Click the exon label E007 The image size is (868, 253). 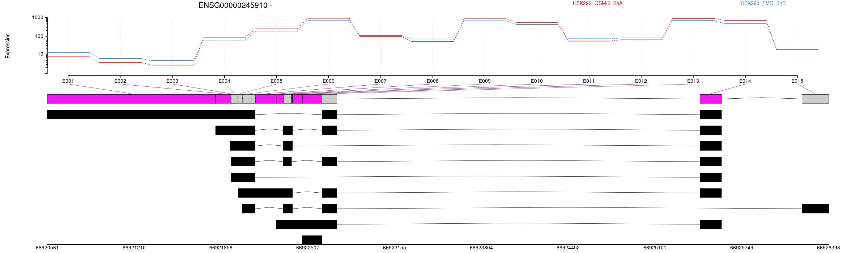[x=380, y=81]
